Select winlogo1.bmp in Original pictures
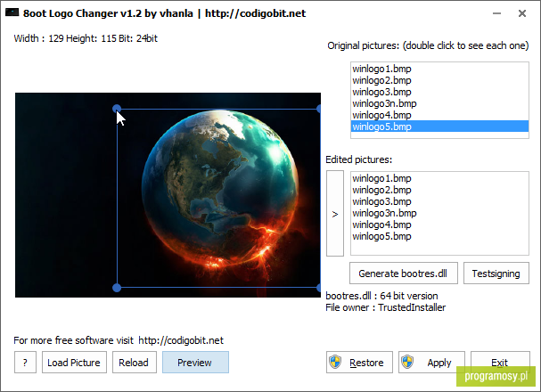The height and width of the screenshot is (392, 541). 439,69
